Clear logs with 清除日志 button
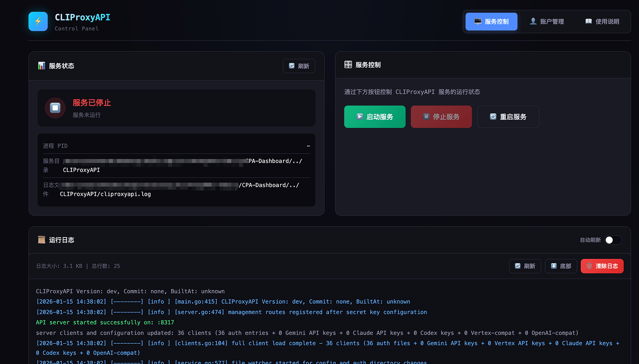This screenshot has height=364, width=639. click(602, 266)
